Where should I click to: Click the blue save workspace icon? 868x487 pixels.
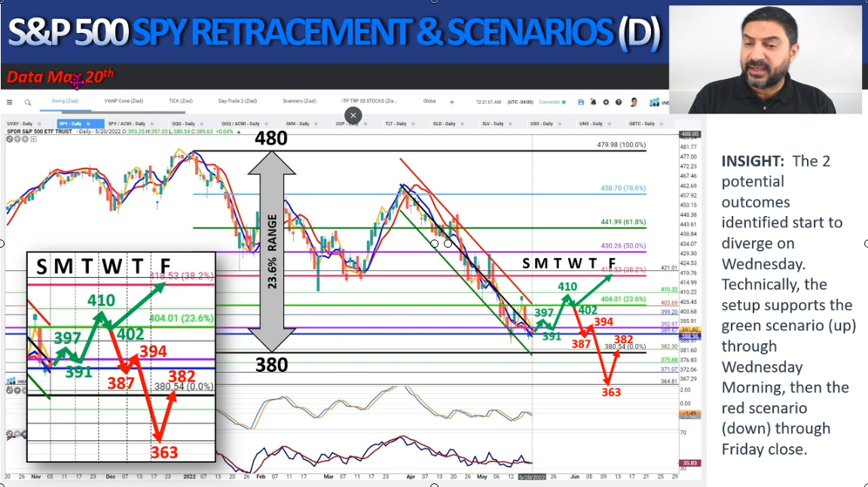coord(581,102)
